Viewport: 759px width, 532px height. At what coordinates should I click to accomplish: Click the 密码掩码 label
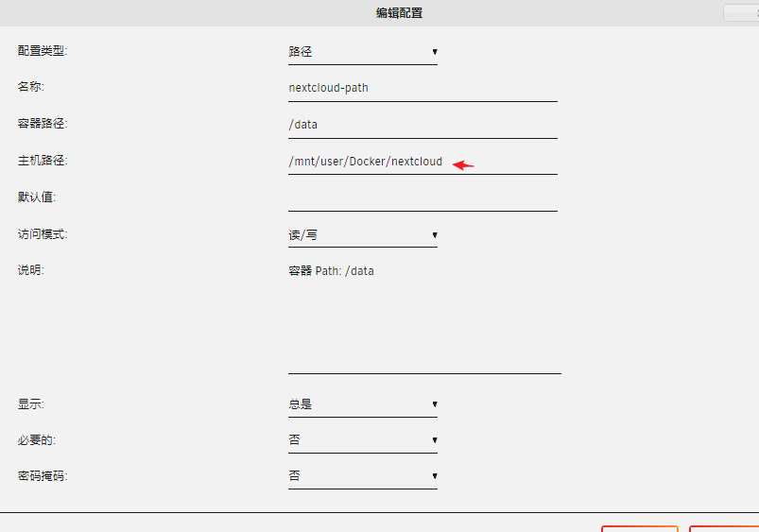[x=43, y=476]
